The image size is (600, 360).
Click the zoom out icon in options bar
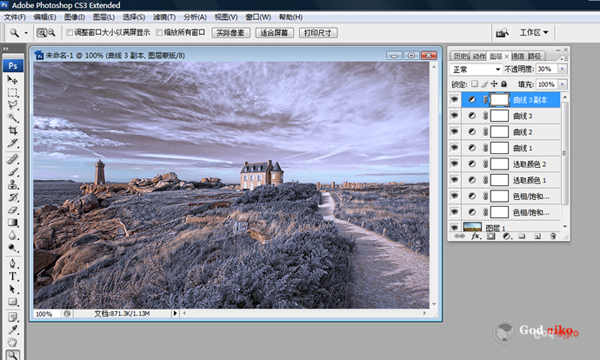pyautogui.click(x=51, y=33)
